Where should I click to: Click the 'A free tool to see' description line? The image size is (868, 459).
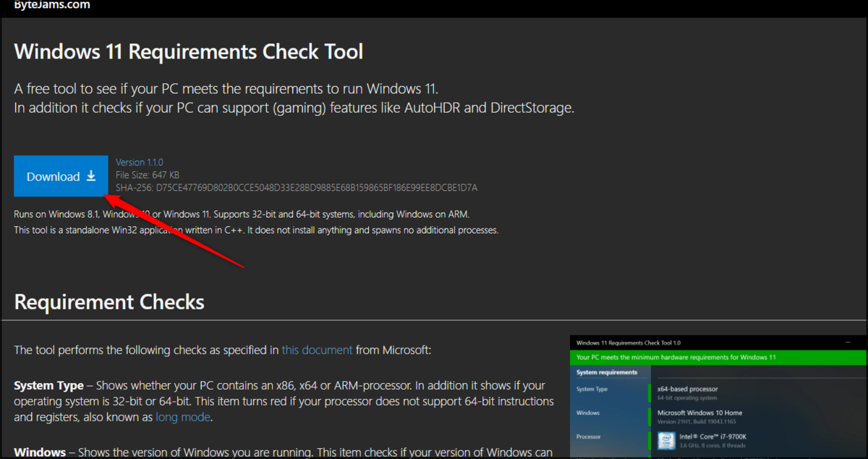point(226,89)
